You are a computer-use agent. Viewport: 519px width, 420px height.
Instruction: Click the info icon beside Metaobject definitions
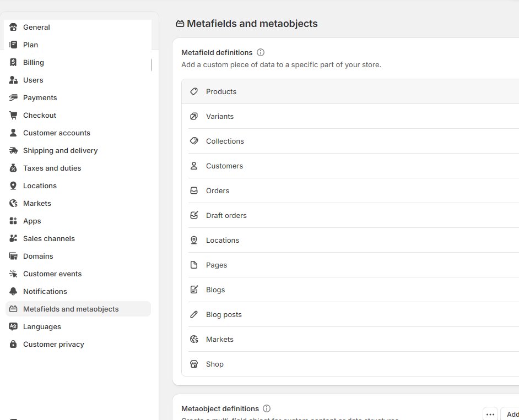pyautogui.click(x=267, y=409)
